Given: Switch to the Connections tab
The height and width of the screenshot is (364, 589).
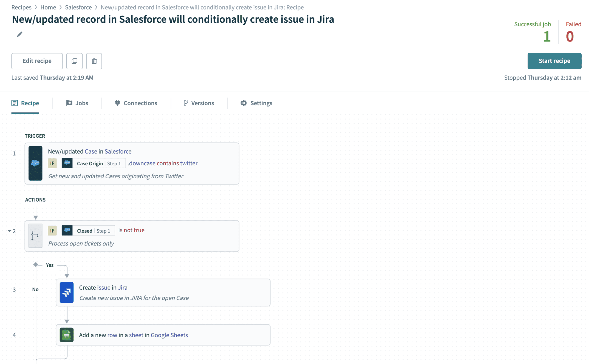Looking at the screenshot, I should click(x=136, y=103).
